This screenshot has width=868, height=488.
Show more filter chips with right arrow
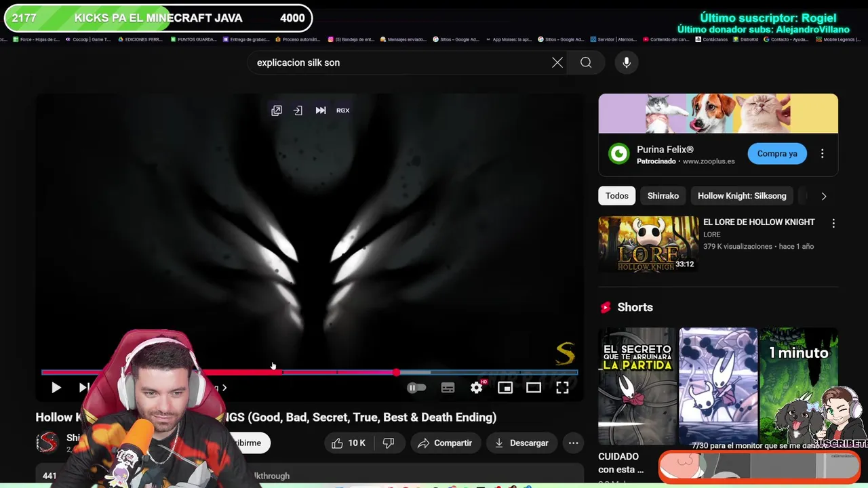click(824, 197)
